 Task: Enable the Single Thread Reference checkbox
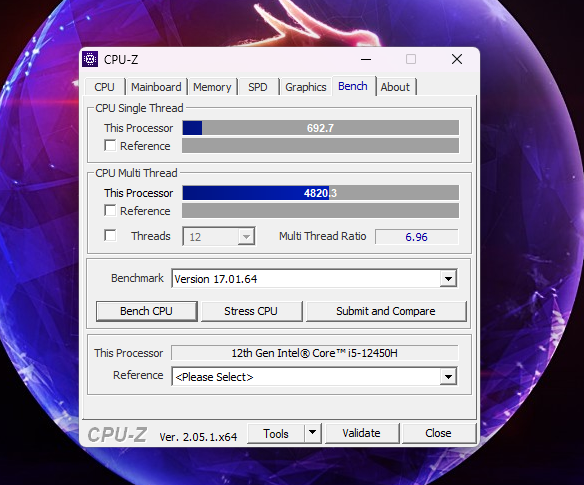click(110, 145)
